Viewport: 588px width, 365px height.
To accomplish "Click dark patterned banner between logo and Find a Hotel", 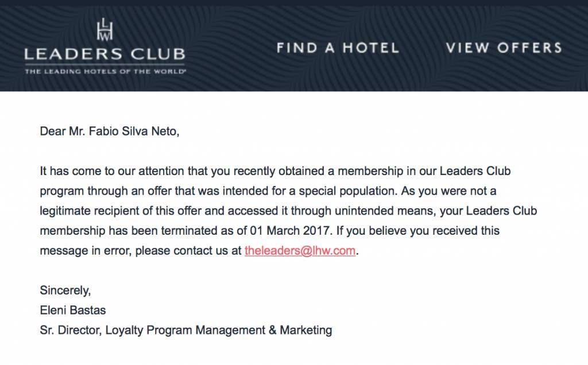I will point(231,48).
